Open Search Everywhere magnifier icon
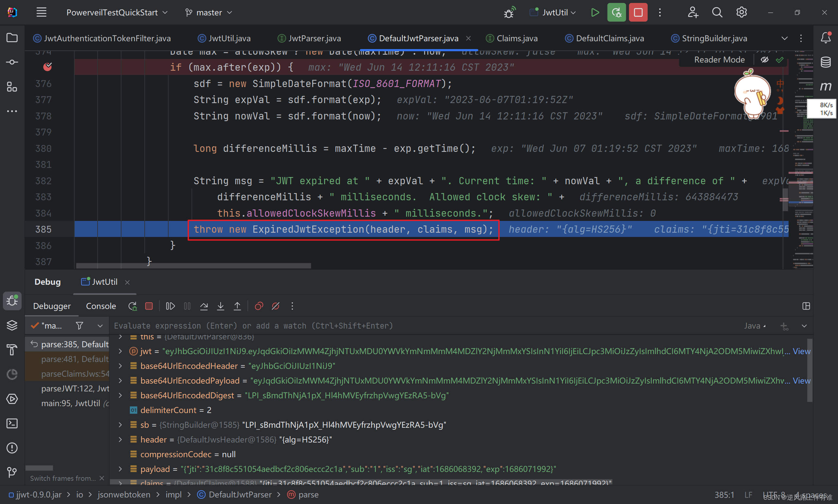Screen dimensions: 838x504 [x=717, y=12]
